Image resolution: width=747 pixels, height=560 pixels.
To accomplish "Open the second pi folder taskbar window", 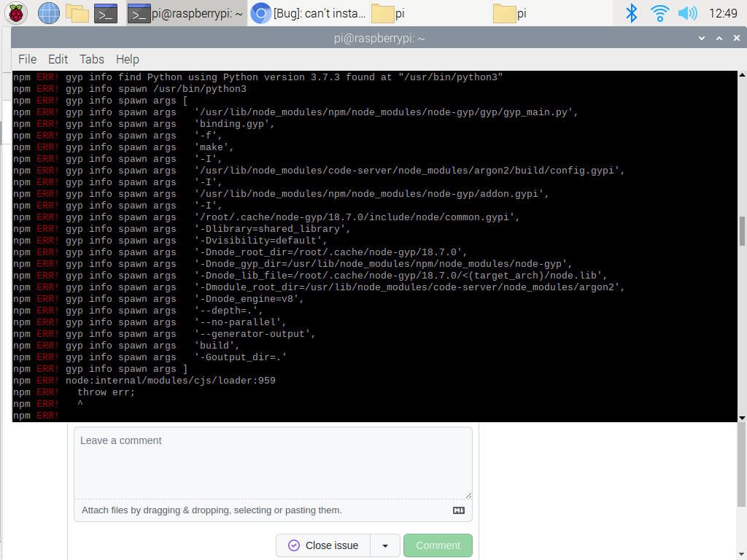I will [551, 13].
